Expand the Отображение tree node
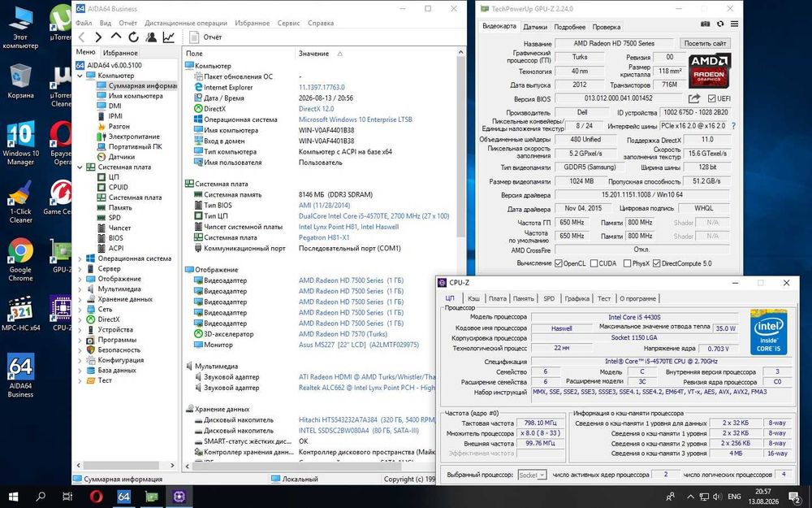Screen dimensions: 812x508 pos(80,279)
